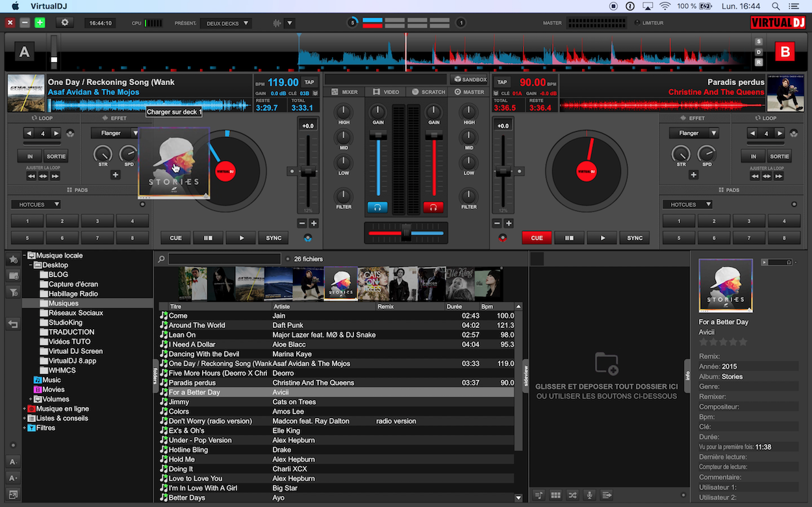Switch to the VIDEO tab in the mixer
Viewport: 812px width, 507px height.
coord(386,92)
